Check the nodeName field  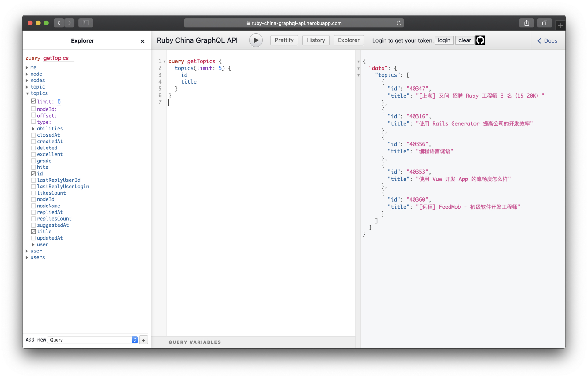tap(33, 206)
